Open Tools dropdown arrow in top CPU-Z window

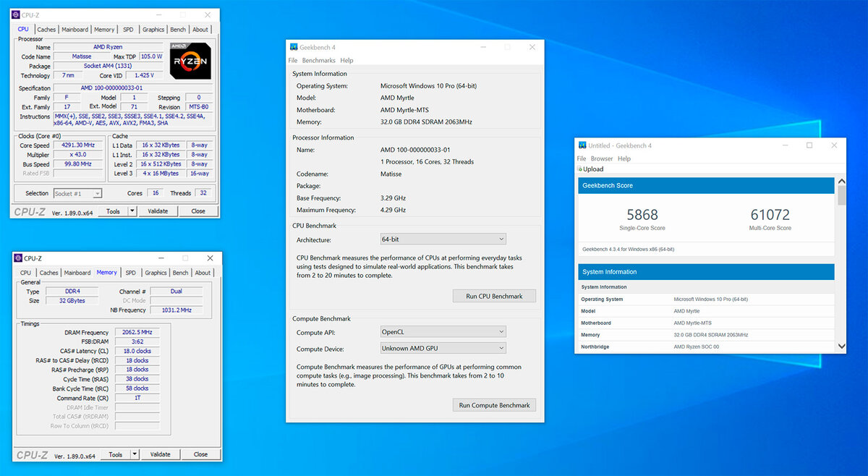pyautogui.click(x=132, y=211)
